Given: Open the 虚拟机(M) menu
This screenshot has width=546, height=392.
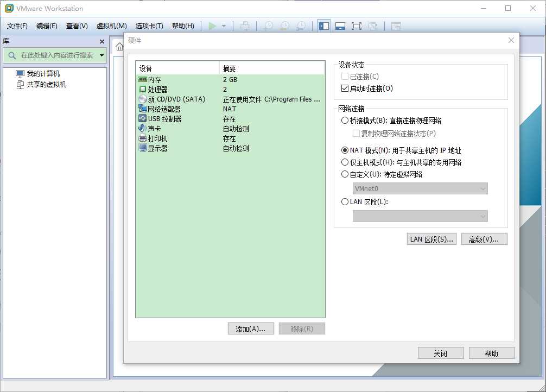Looking at the screenshot, I should (x=111, y=26).
